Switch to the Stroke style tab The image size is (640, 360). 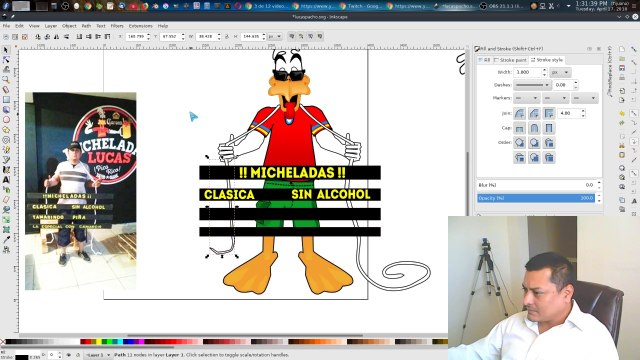(547, 60)
